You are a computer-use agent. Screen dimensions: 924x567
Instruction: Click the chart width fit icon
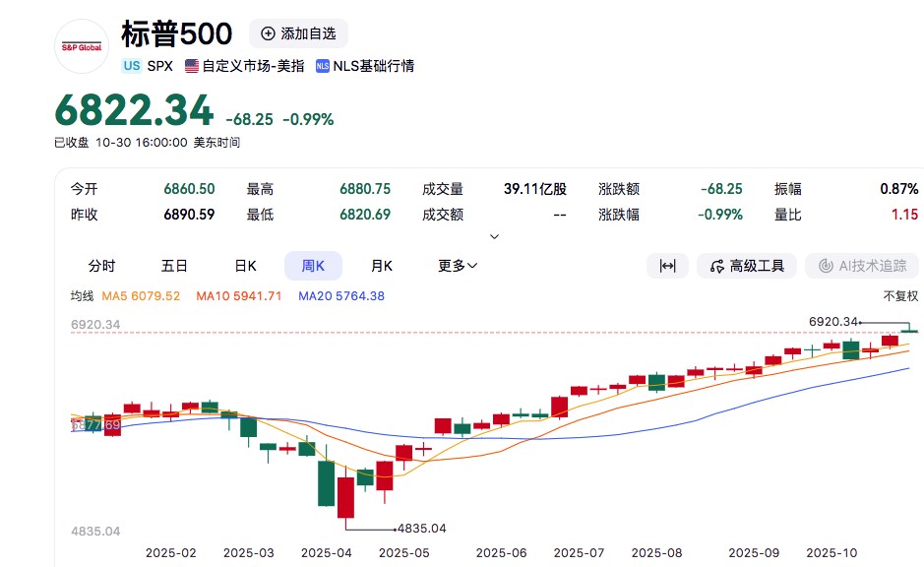[x=667, y=266]
